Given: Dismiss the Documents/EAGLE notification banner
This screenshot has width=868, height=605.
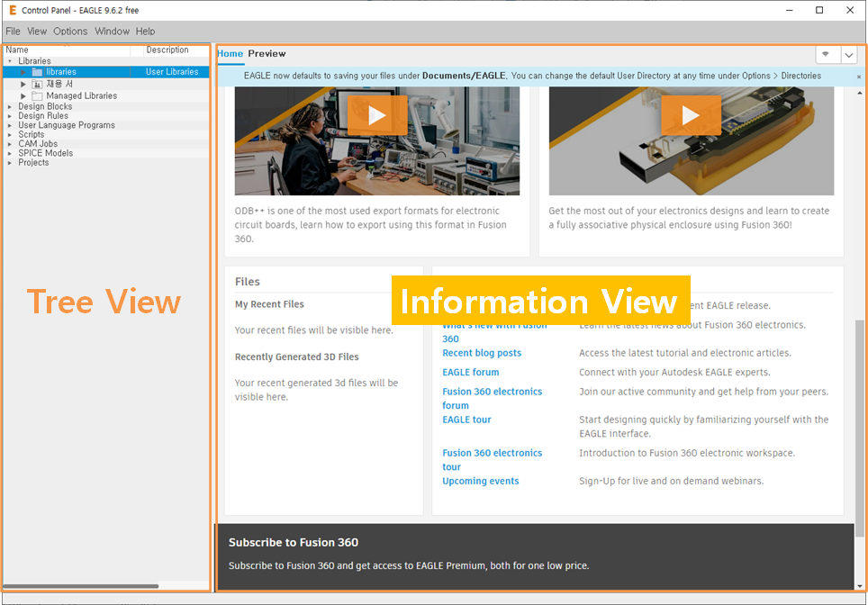Looking at the screenshot, I should [859, 77].
